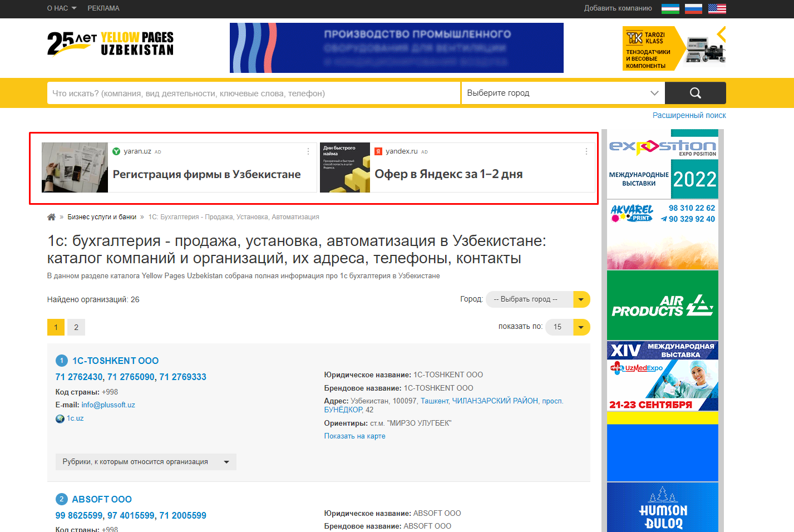Click email info@plussoft.uz
Screen dimensions: 794x532
click(x=108, y=405)
